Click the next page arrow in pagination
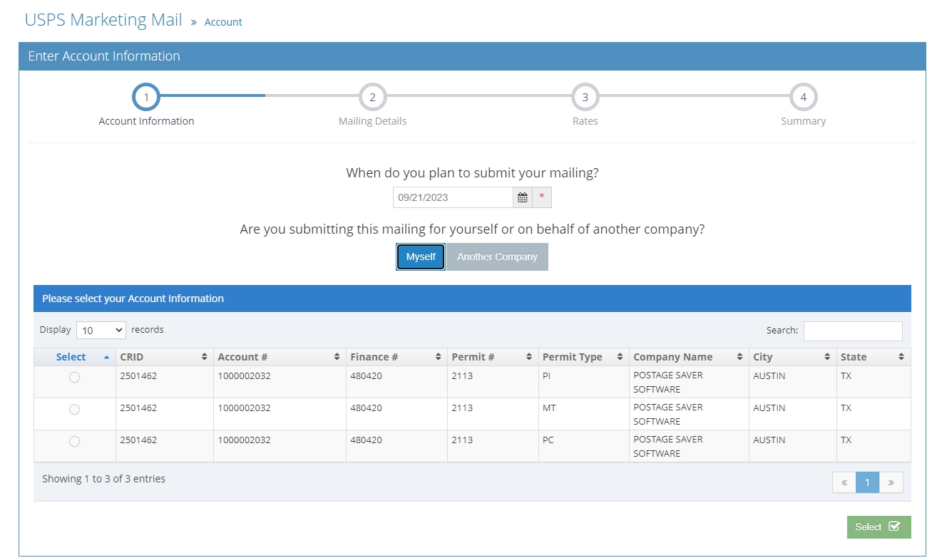This screenshot has height=560, width=937. 891,482
